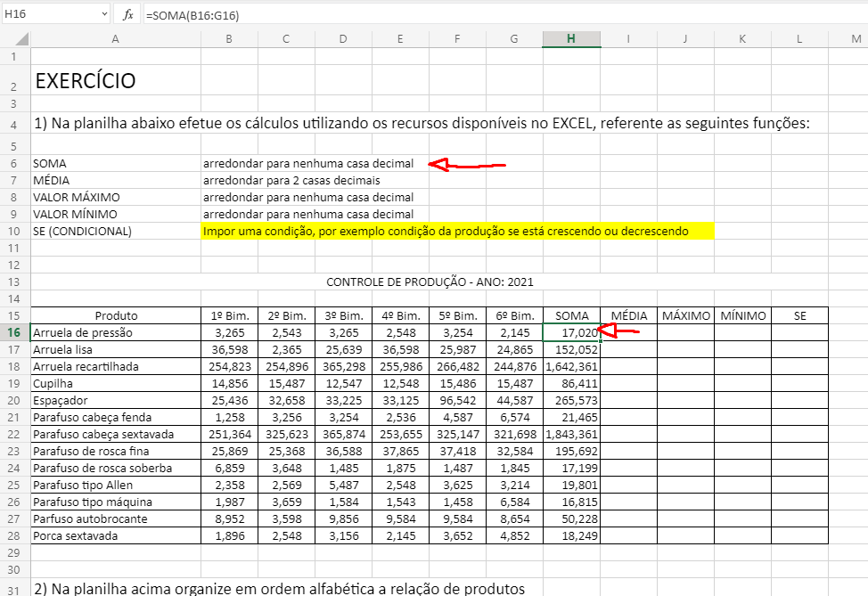Click the insert function fx icon

click(127, 14)
